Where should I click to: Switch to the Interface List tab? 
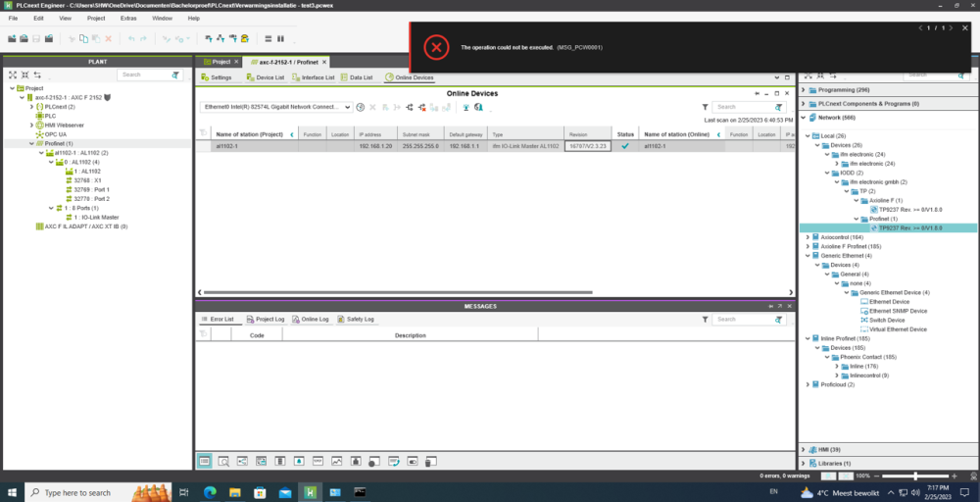pos(315,77)
